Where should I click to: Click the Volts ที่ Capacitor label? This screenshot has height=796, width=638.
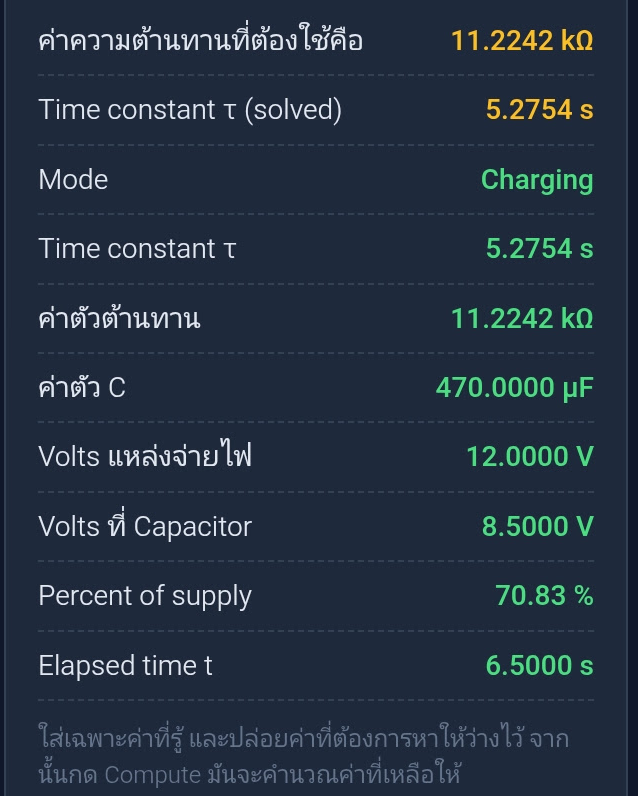pyautogui.click(x=145, y=525)
